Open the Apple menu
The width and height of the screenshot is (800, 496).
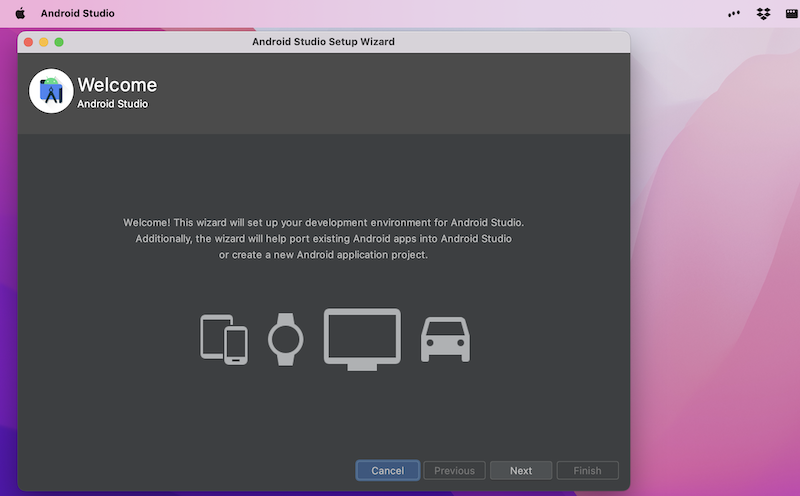pos(20,13)
